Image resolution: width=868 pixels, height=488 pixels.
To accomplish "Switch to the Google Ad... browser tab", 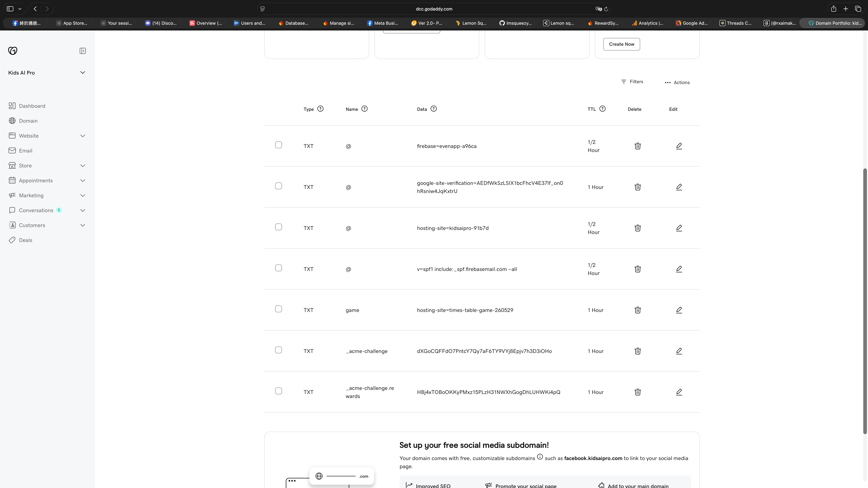I will 691,23.
